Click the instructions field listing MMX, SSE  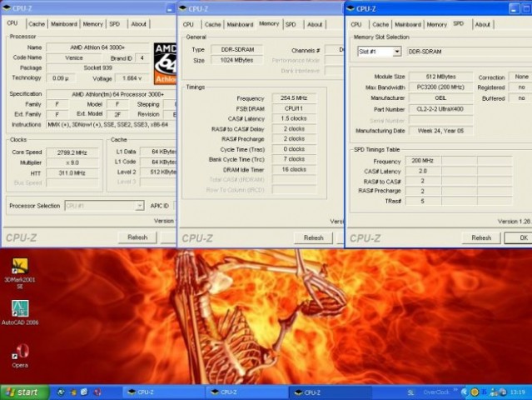112,125
